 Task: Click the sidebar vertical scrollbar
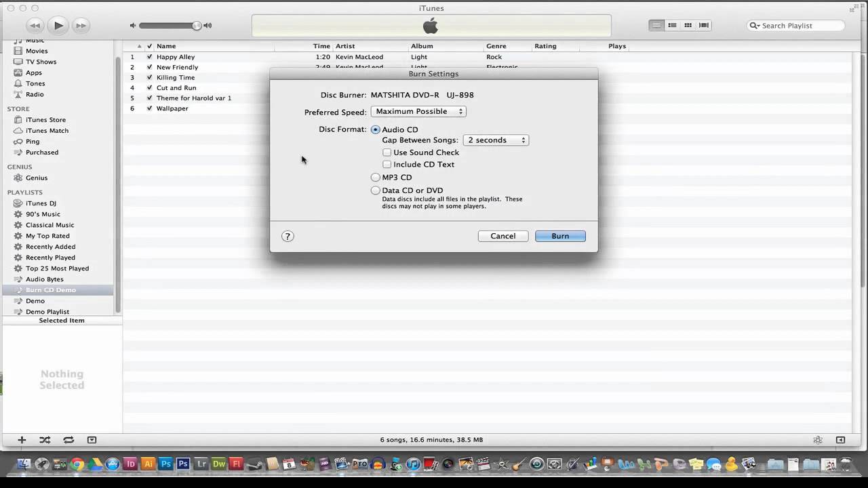[119, 183]
